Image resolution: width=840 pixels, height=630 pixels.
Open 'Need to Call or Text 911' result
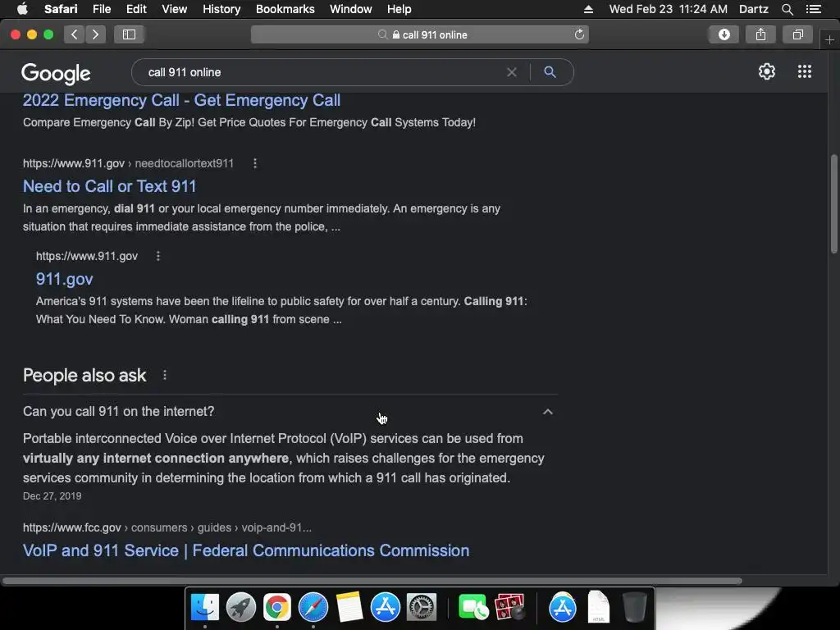(109, 186)
